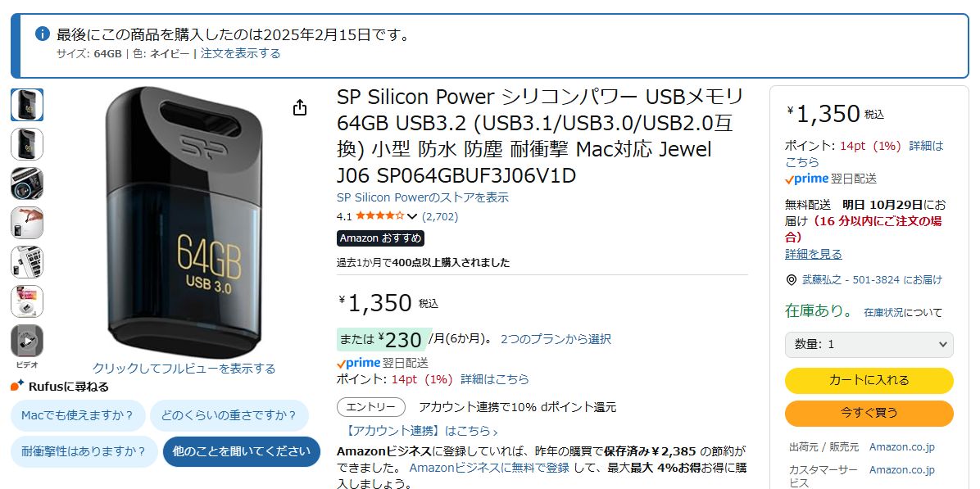Play the product video thumbnail
Viewport: 980px width, 489px height.
coord(27,341)
